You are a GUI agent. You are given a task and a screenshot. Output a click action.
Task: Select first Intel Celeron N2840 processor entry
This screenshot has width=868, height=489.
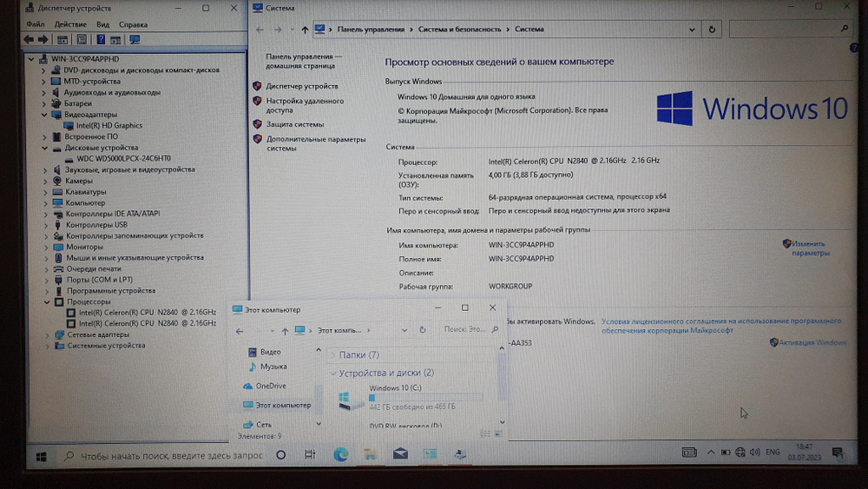click(148, 313)
